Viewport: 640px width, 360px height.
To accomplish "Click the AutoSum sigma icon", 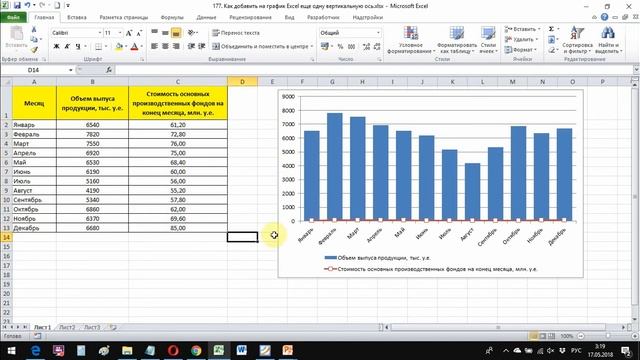I will pos(551,29).
